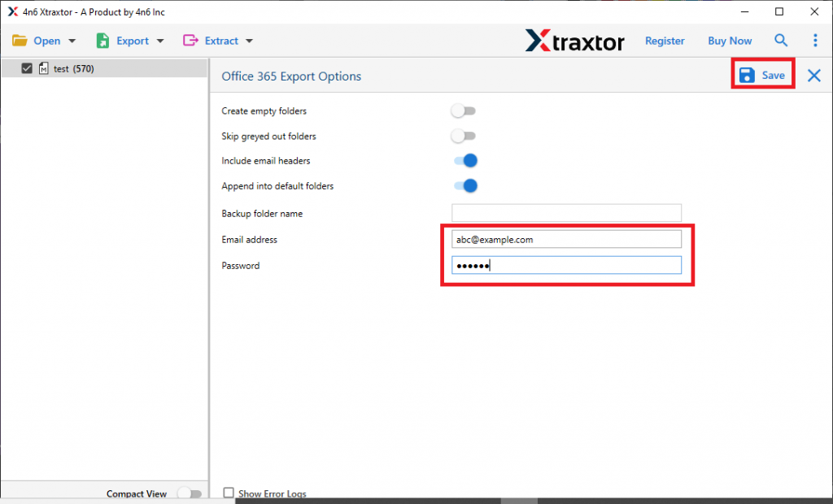Turn on Skip greyed out folders
Viewport: 833px width, 504px height.
pyautogui.click(x=464, y=136)
